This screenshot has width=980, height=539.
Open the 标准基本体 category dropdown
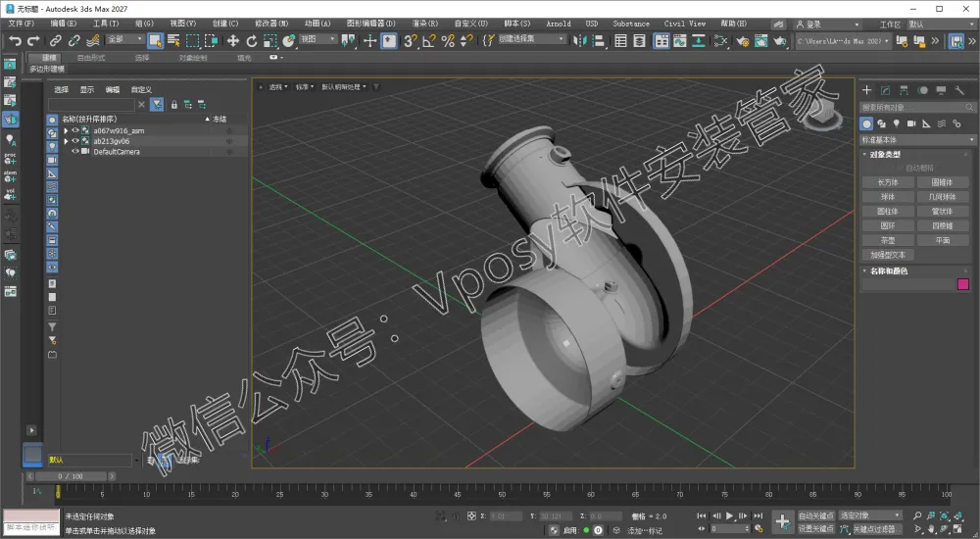click(x=917, y=139)
